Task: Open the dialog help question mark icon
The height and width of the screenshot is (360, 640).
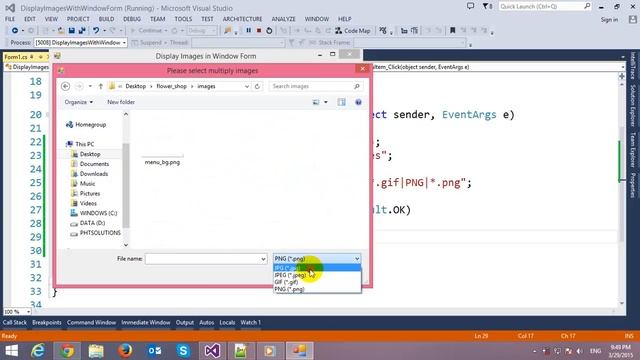Action: 358,102
